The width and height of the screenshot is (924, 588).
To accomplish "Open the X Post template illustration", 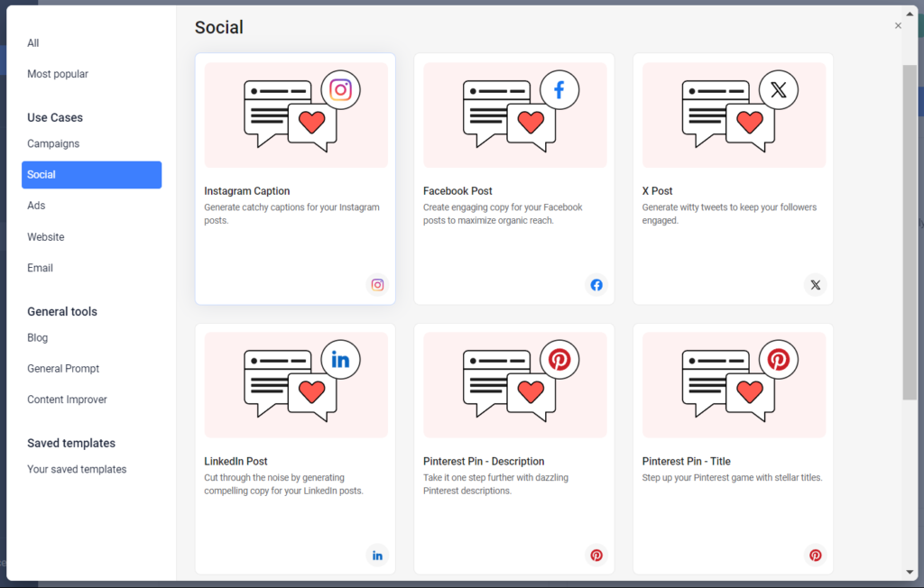I will (734, 115).
